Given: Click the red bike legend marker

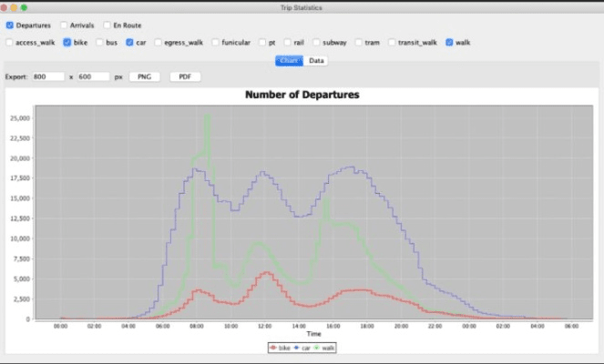Looking at the screenshot, I should click(x=272, y=348).
